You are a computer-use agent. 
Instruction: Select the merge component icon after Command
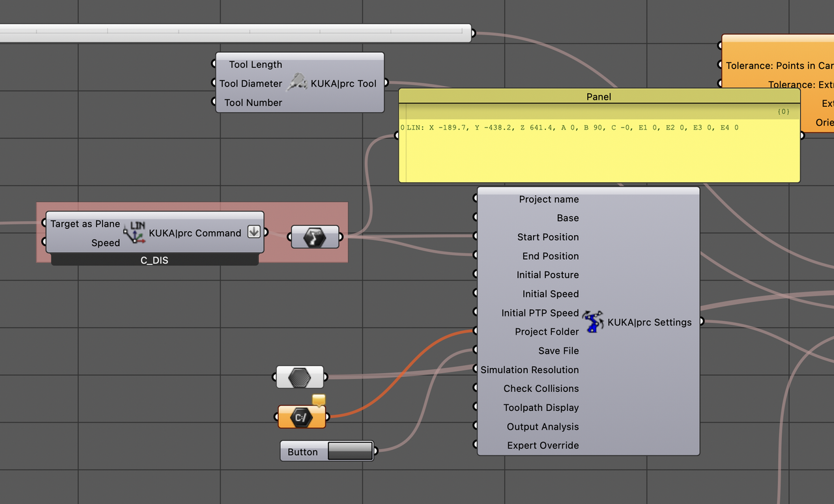[x=315, y=237]
